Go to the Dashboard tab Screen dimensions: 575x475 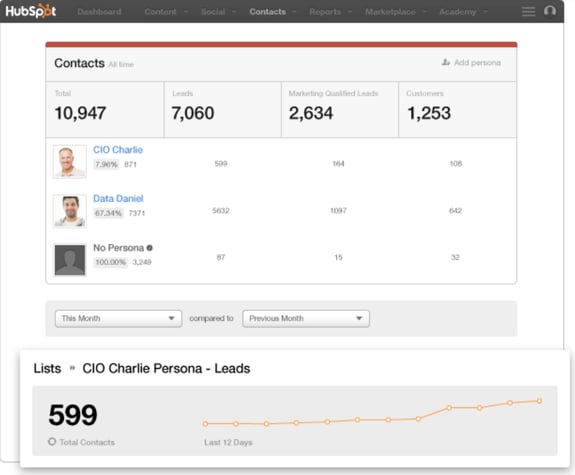[x=99, y=12]
